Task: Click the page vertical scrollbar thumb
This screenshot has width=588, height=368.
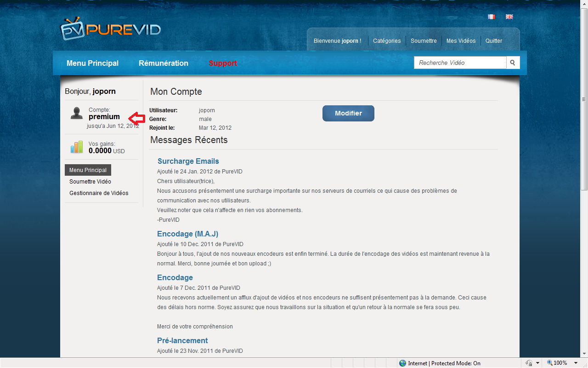Action: click(584, 99)
